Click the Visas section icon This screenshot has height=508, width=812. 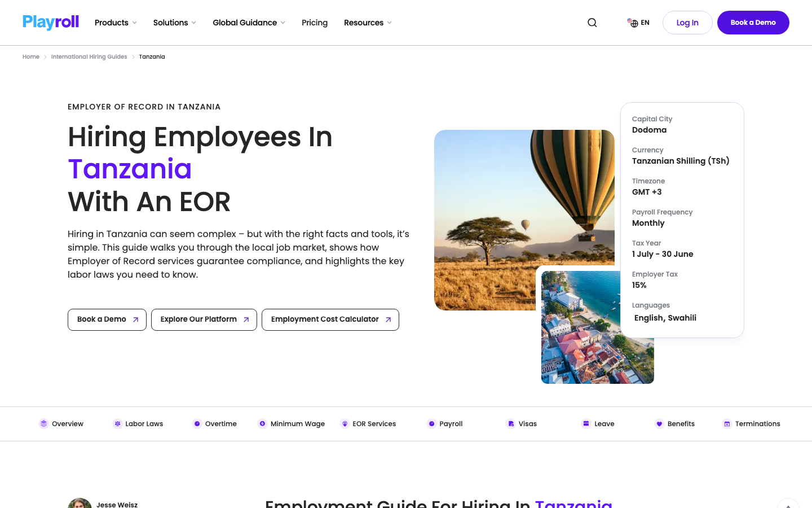tap(510, 424)
